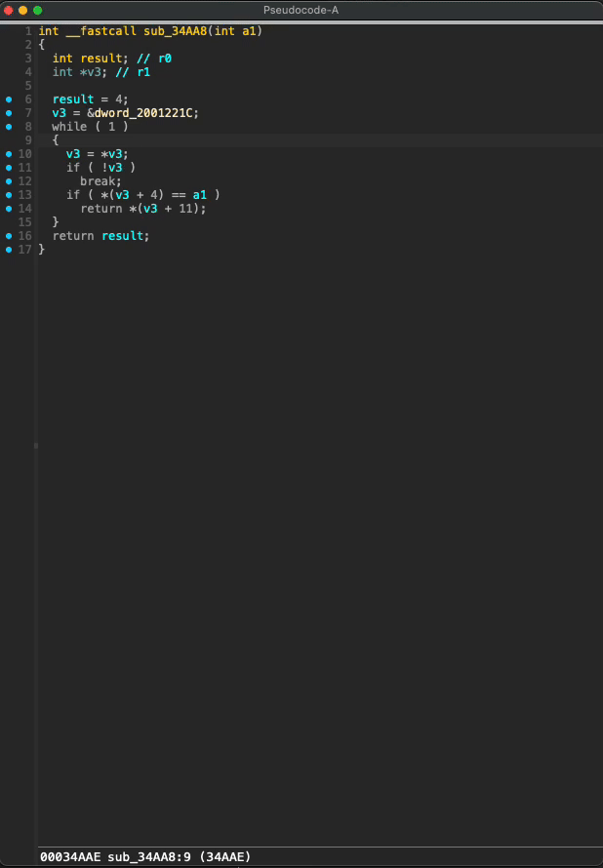Click function name sub_34AA8 in signature
The image size is (603, 868).
pyautogui.click(x=175, y=31)
